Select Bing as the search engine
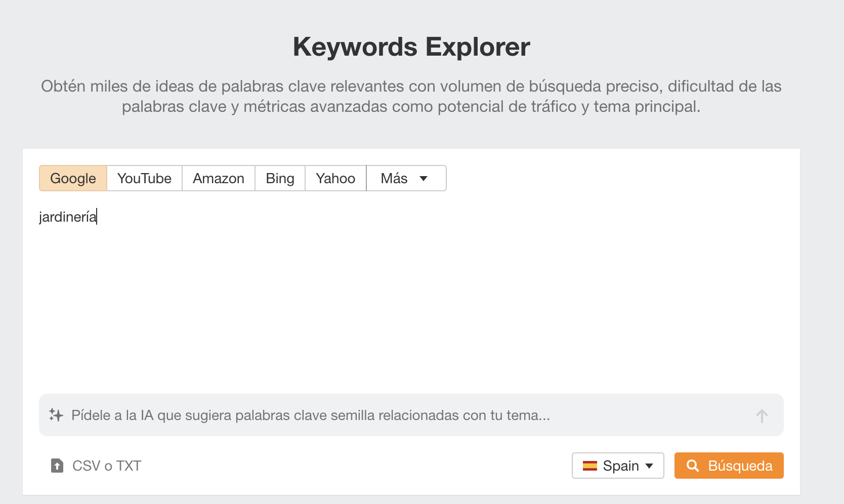 coord(279,178)
